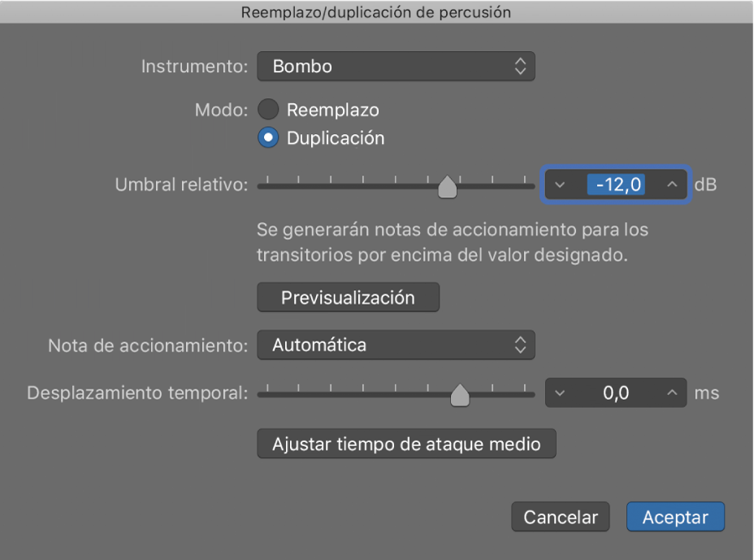Click the Desplazamiento temporal slider handle

coord(461,393)
